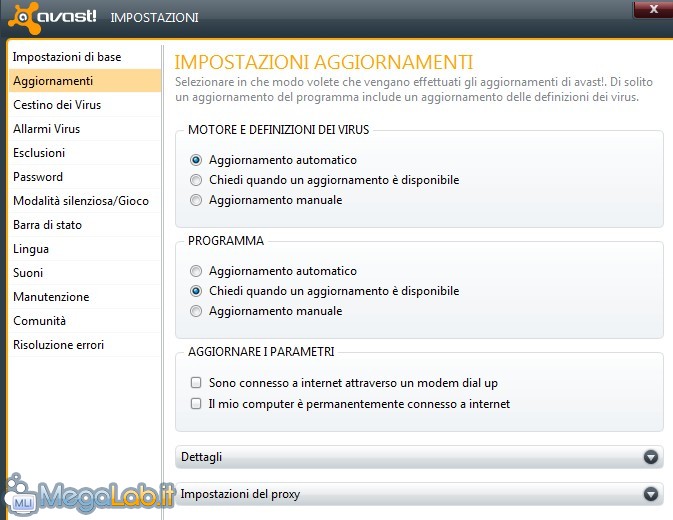This screenshot has height=520, width=673.
Task: Select manual update for virus definitions
Action: [x=196, y=200]
